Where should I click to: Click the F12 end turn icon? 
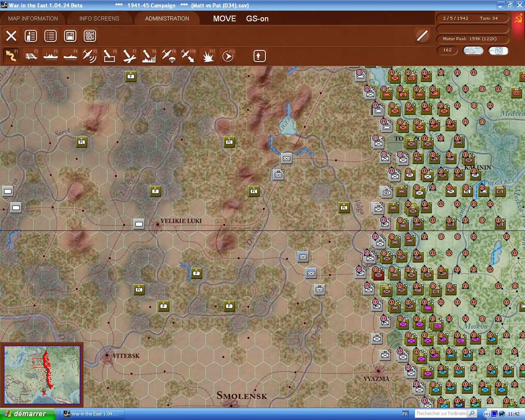228,56
